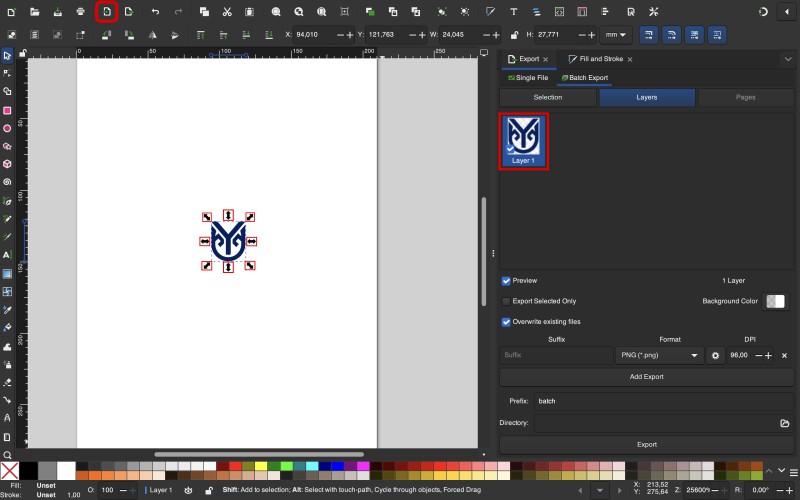Image resolution: width=800 pixels, height=500 pixels.
Task: Open the Preferences wrench icon
Action: [x=654, y=12]
